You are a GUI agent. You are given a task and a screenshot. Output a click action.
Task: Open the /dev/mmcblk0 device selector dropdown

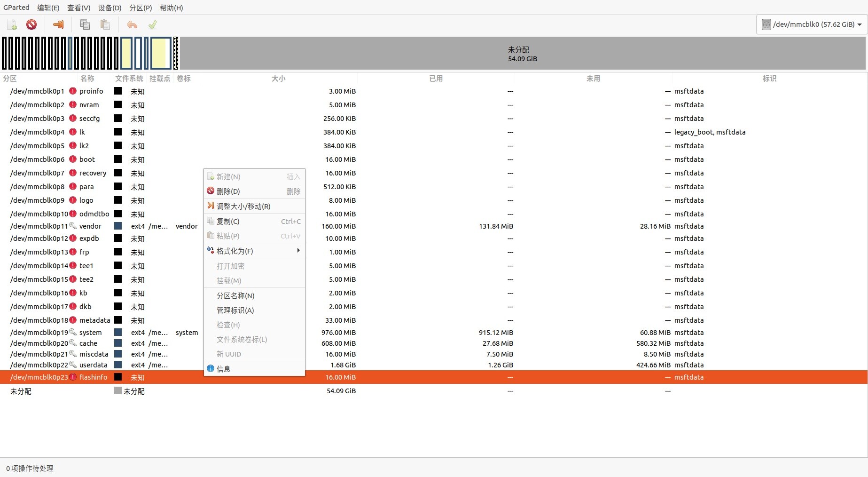click(812, 24)
